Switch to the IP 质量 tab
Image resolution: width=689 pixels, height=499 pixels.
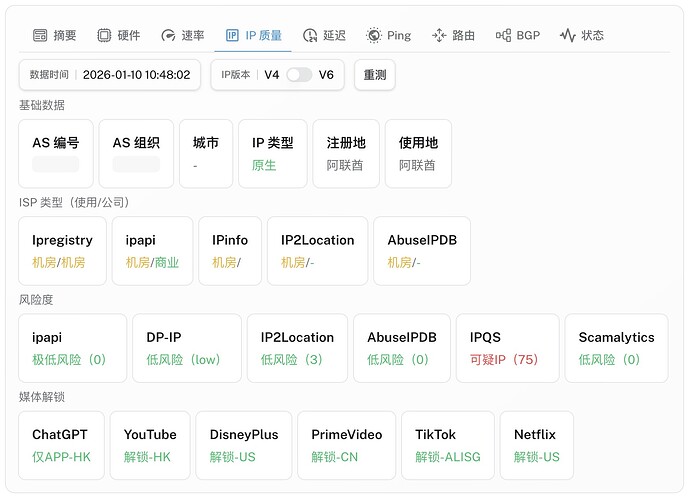pyautogui.click(x=254, y=35)
